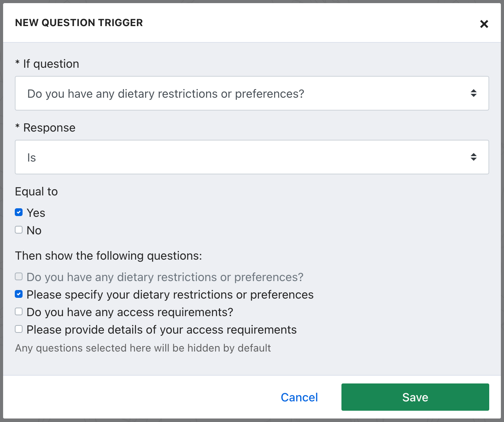Check 'Do you have any access requirements?' box
The image size is (504, 422).
point(19,311)
